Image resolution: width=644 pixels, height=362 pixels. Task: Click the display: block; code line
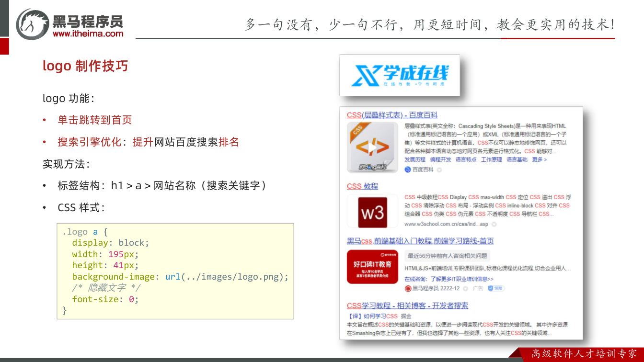pos(111,243)
